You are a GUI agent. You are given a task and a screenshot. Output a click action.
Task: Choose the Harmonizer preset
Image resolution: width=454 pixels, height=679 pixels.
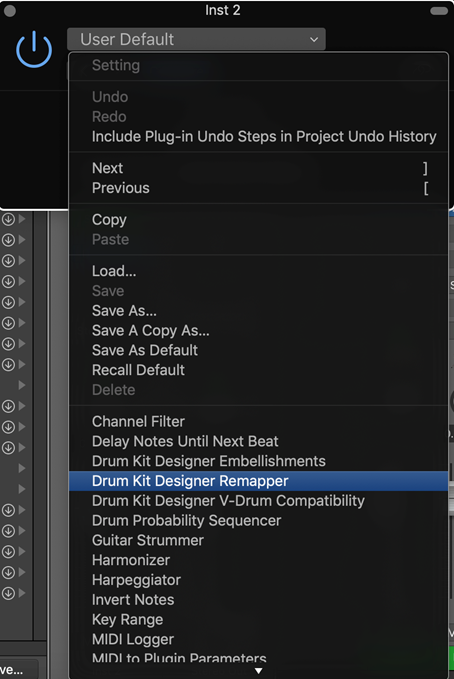(259, 560)
